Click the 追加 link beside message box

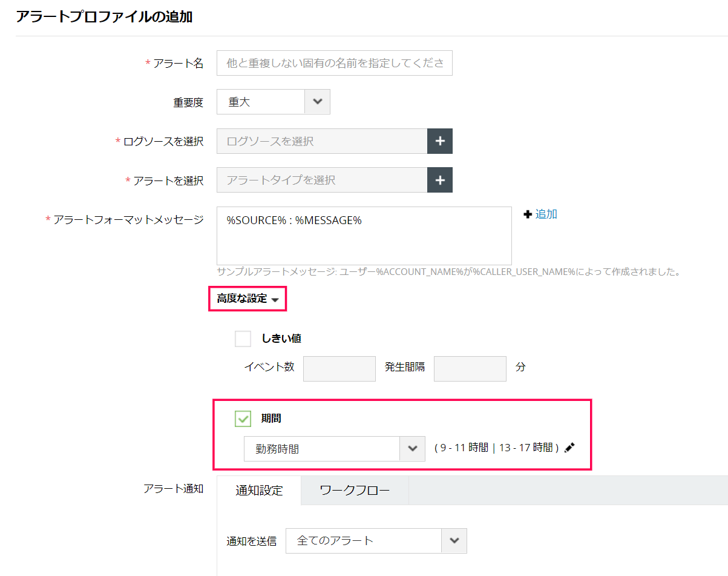[x=546, y=214]
